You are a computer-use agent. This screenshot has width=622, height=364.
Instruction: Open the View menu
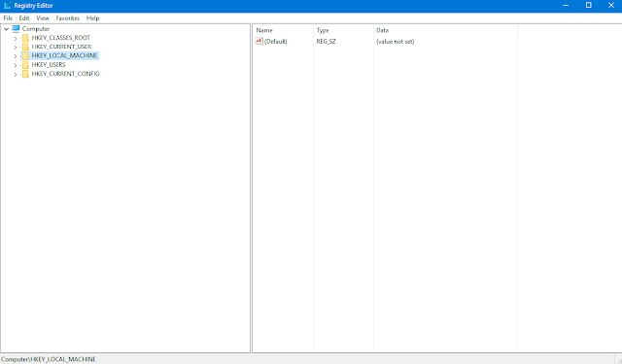click(43, 18)
